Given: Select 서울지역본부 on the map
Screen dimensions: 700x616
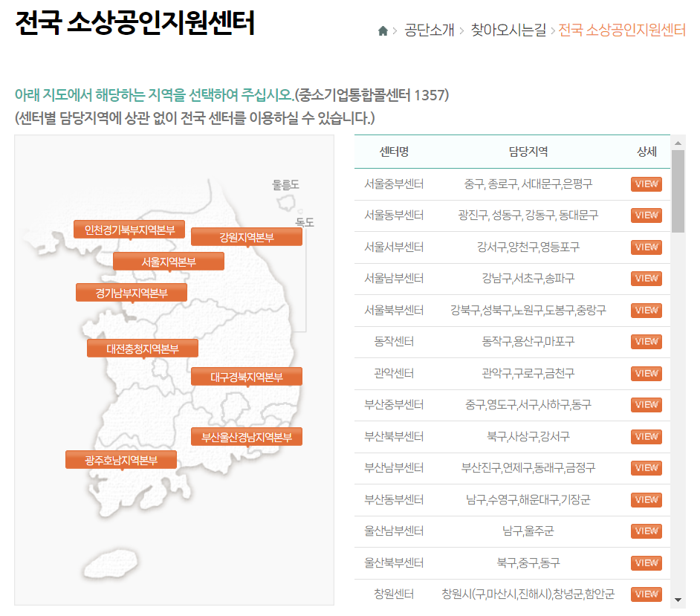Looking at the screenshot, I should [168, 262].
